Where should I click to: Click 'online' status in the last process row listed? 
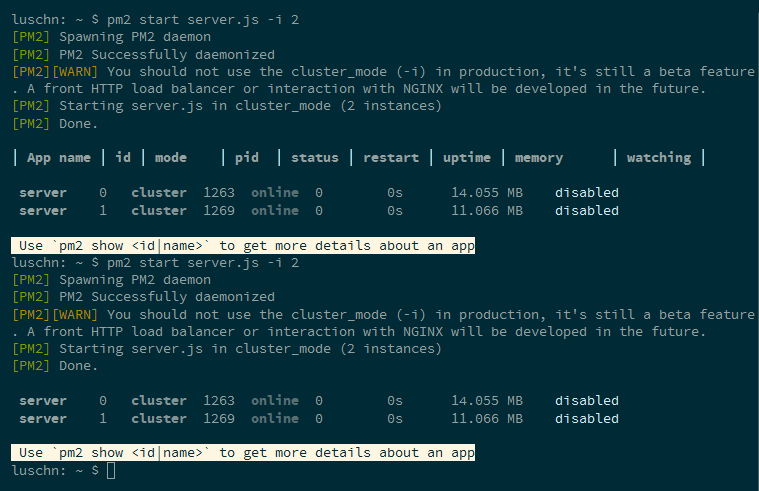click(275, 419)
